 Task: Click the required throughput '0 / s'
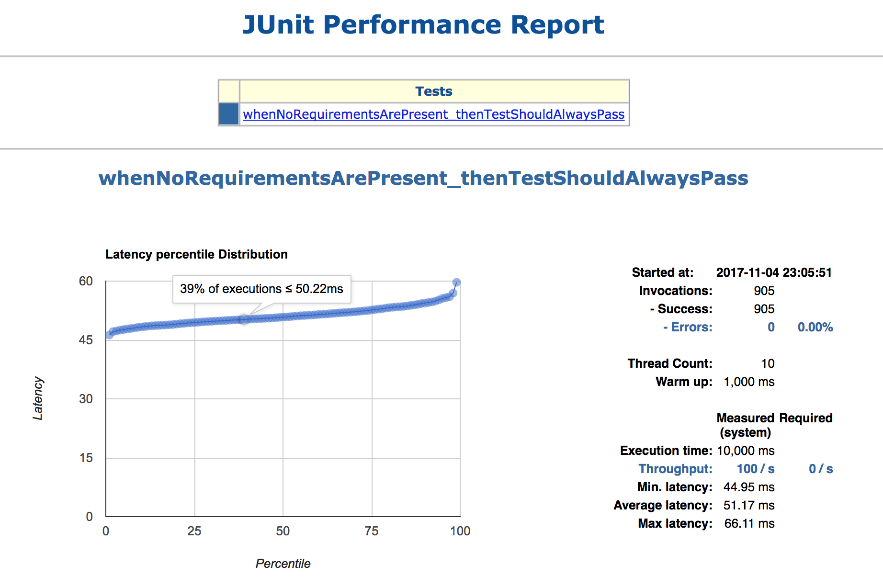pos(821,469)
